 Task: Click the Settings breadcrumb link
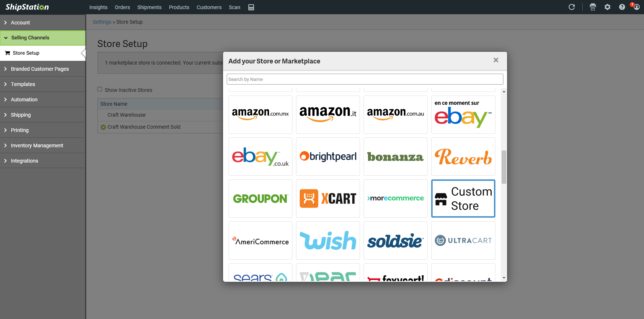[102, 22]
